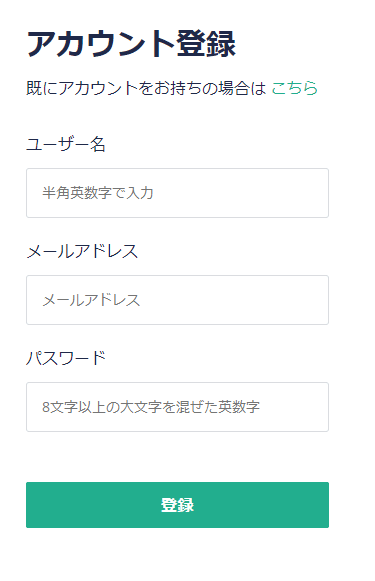Select field with 半角英数字で入力 placeholder
375x581 pixels.
click(x=177, y=193)
